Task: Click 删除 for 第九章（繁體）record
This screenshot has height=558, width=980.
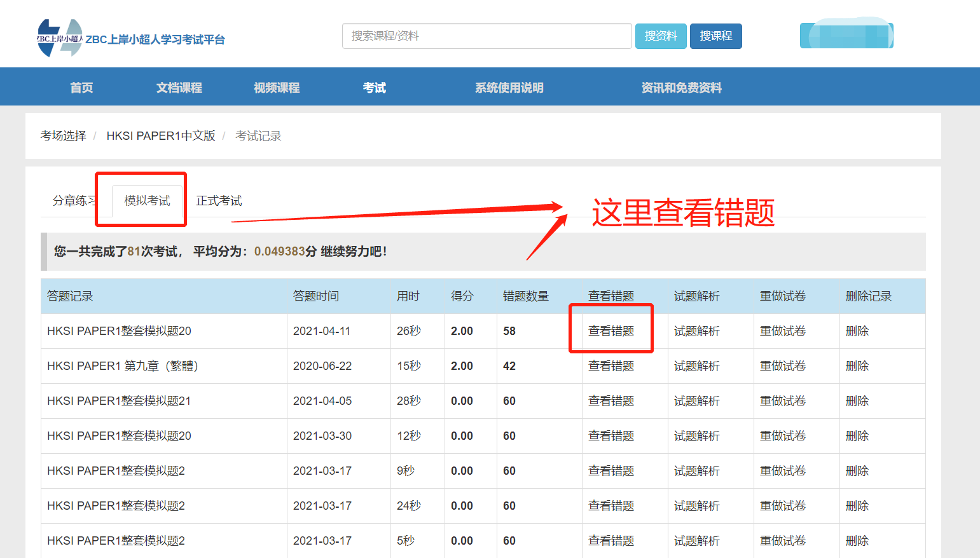Action: tap(857, 366)
